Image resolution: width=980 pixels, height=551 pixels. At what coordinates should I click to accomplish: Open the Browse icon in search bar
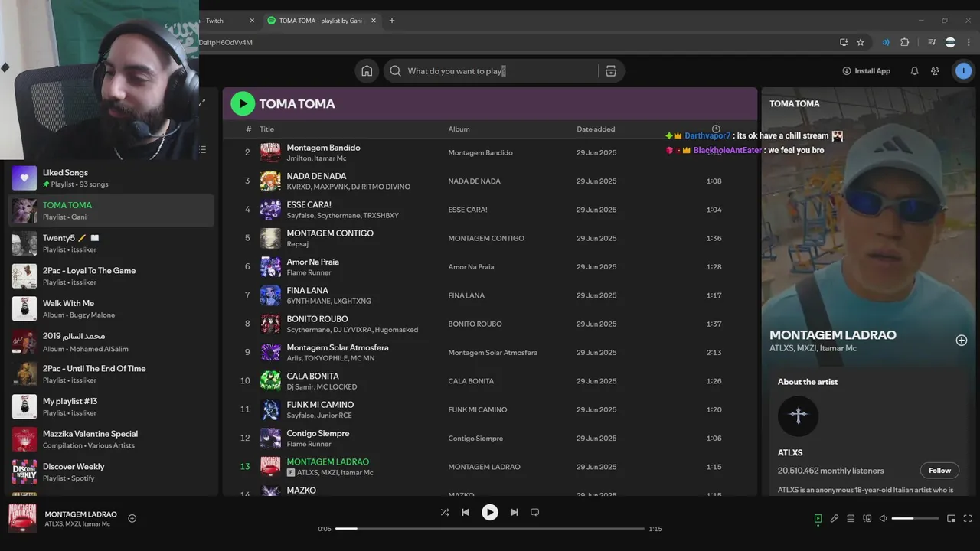pyautogui.click(x=611, y=71)
